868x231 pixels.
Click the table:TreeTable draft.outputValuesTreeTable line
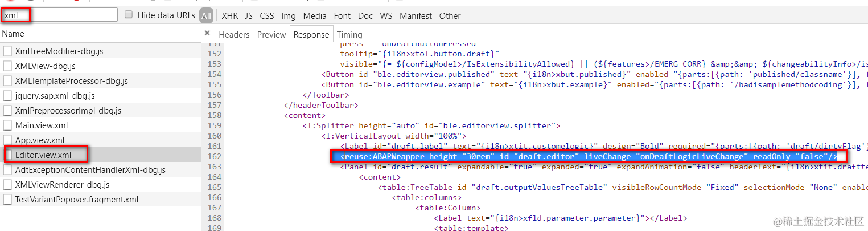coord(623,187)
